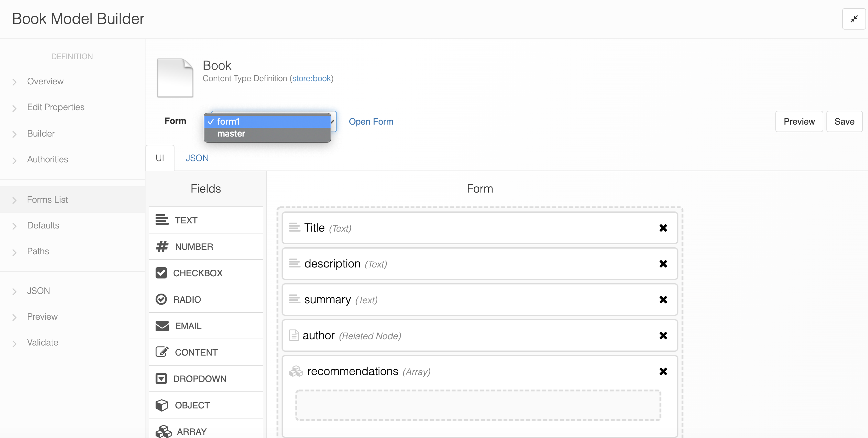Remove the Title field from form
This screenshot has width=868, height=438.
pyautogui.click(x=663, y=228)
